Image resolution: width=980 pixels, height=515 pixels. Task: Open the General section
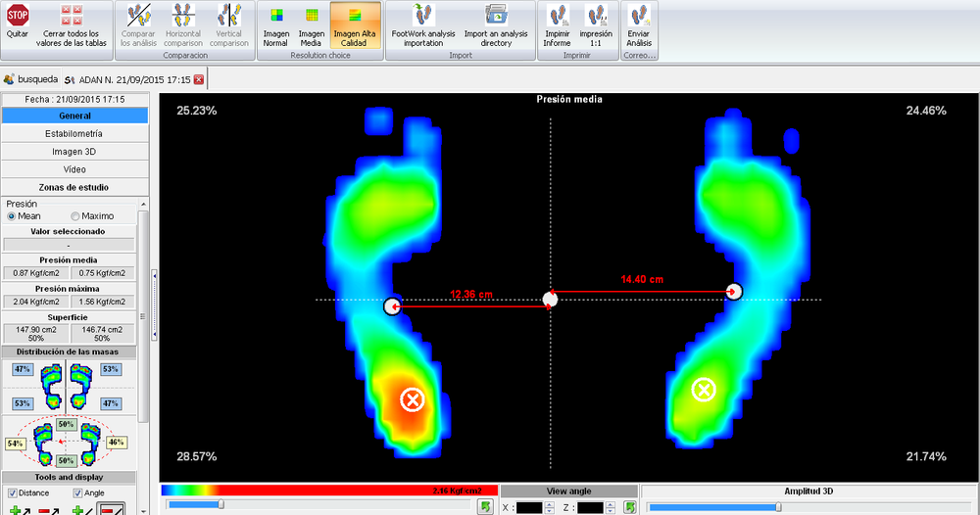tap(75, 116)
